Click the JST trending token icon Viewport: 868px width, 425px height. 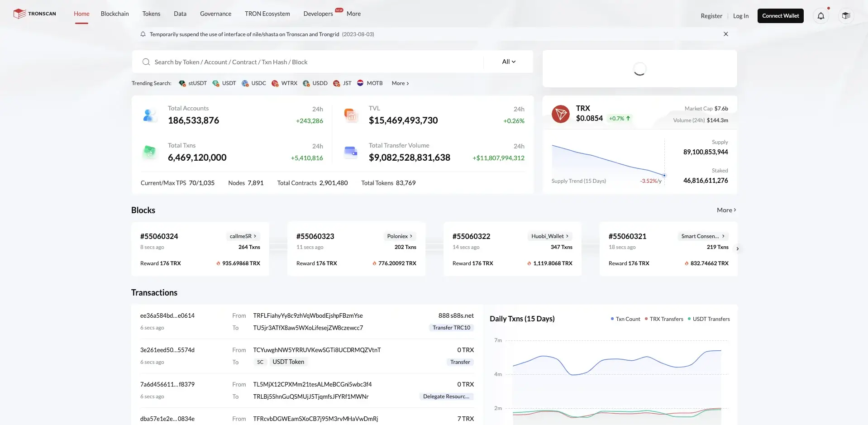pyautogui.click(x=336, y=83)
